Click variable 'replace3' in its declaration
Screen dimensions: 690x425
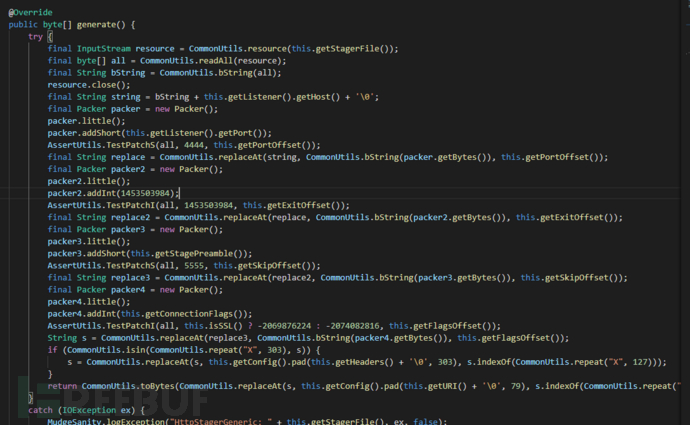tap(130, 278)
